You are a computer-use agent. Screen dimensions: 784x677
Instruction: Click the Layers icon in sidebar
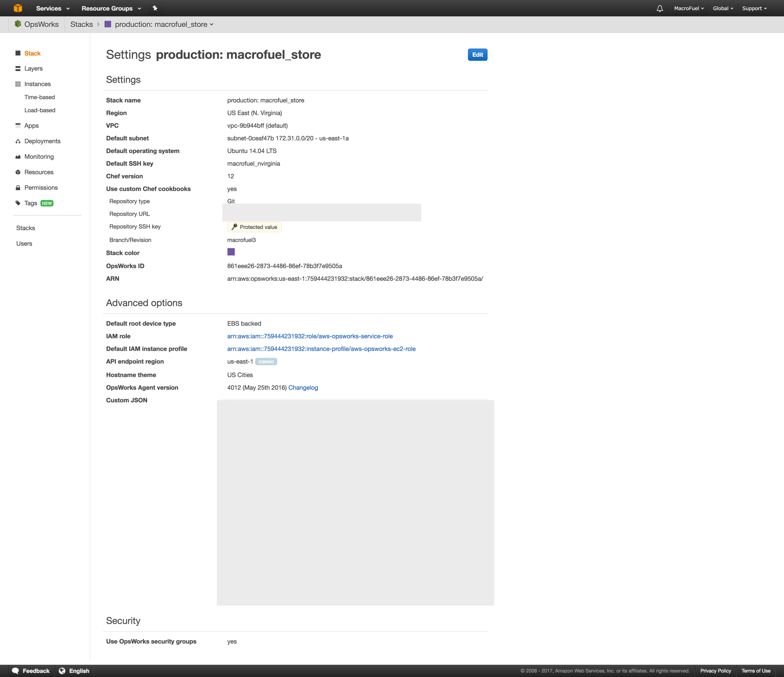coord(18,68)
